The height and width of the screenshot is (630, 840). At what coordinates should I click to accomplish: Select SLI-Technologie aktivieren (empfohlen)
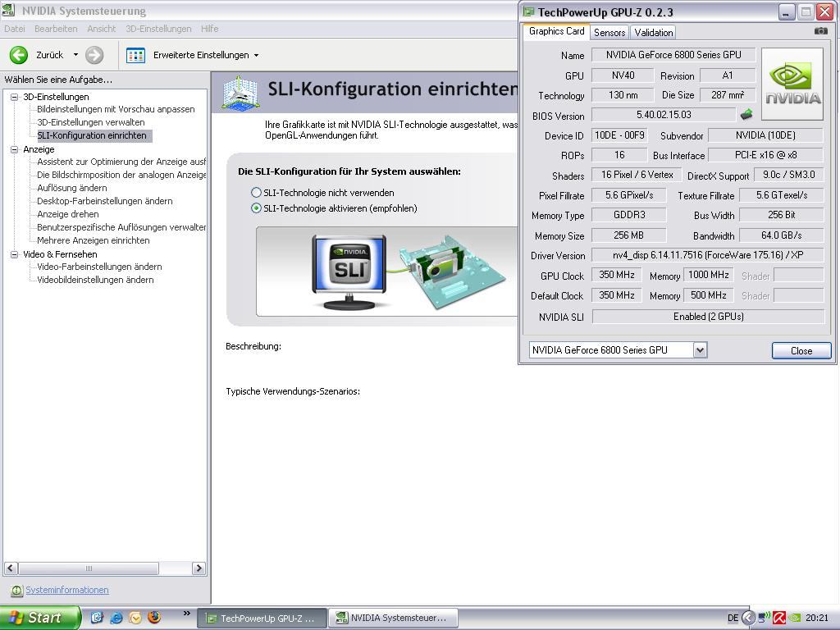click(x=256, y=208)
